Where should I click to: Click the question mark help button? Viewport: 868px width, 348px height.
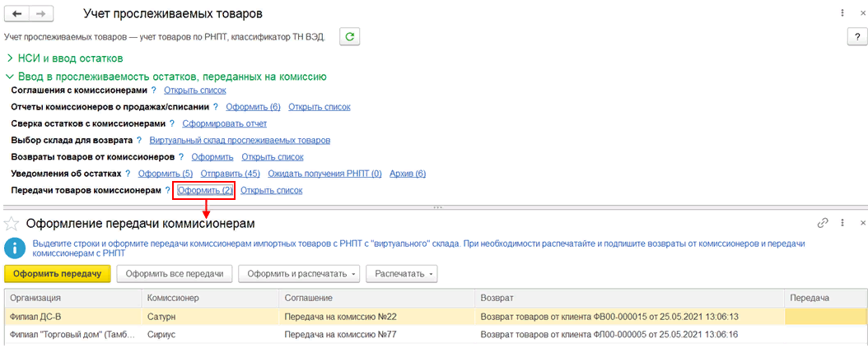854,37
